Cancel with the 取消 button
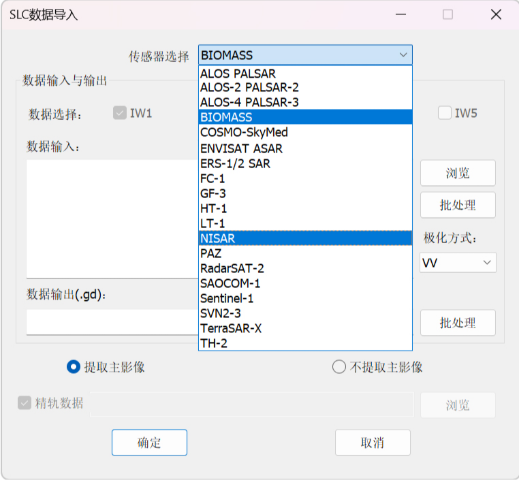519x480 pixels. (x=373, y=442)
